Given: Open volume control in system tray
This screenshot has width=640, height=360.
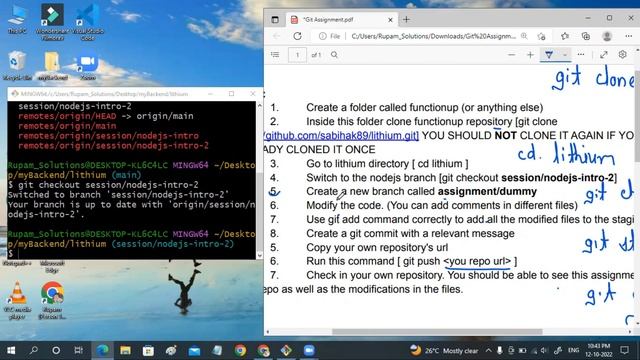Looking at the screenshot, I should click(543, 350).
